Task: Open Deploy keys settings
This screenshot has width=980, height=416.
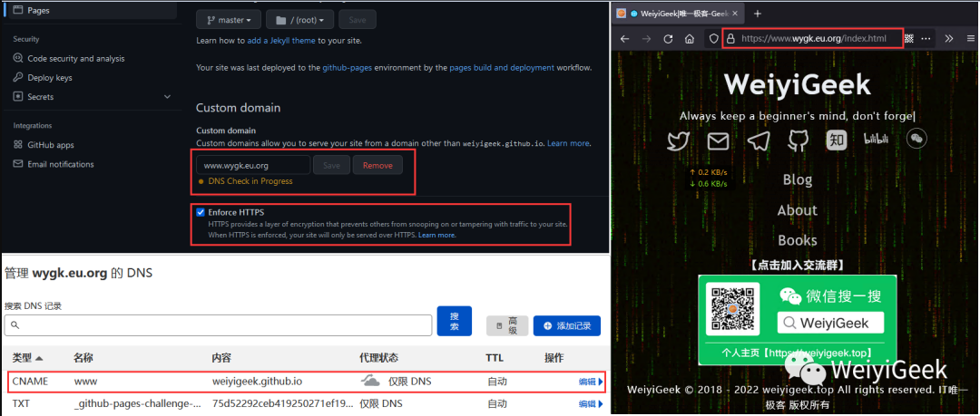Action: coord(49,78)
